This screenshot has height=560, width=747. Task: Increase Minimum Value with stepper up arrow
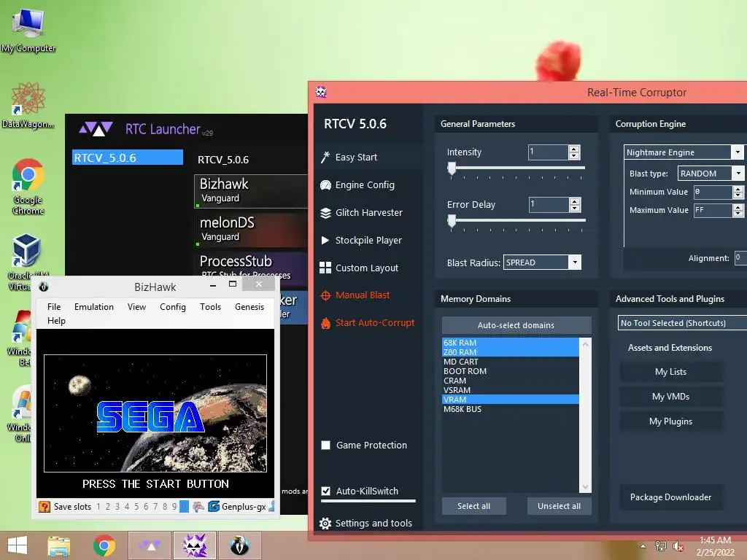click(738, 189)
